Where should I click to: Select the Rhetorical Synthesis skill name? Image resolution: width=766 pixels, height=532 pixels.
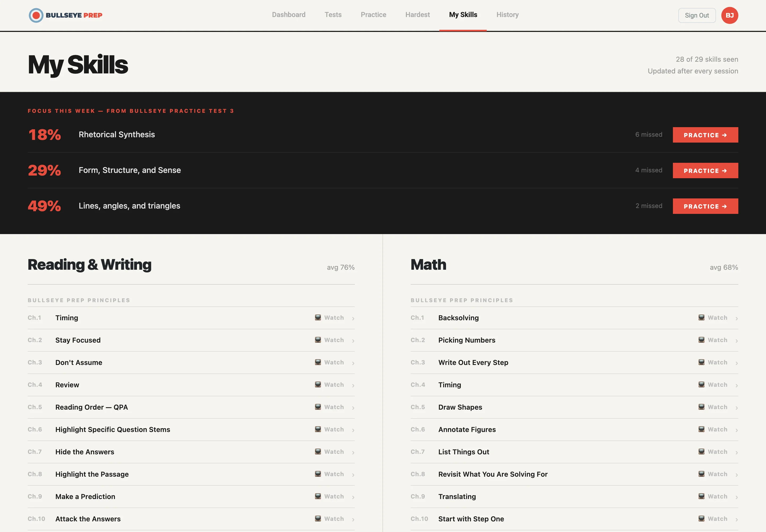click(x=117, y=134)
